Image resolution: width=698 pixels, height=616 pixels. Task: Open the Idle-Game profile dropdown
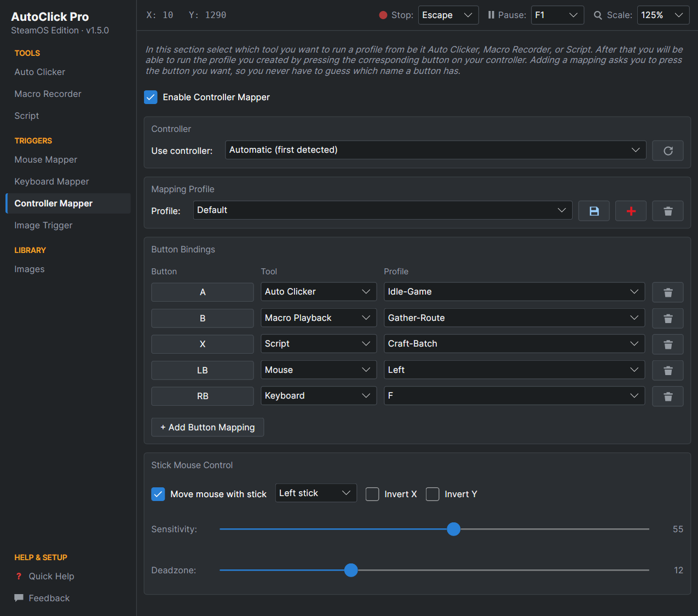(x=514, y=292)
